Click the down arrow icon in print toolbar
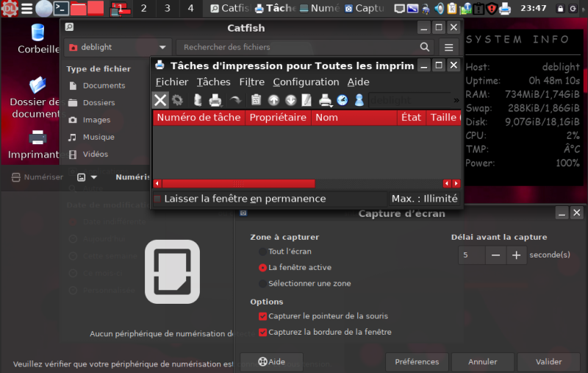 pos(290,100)
